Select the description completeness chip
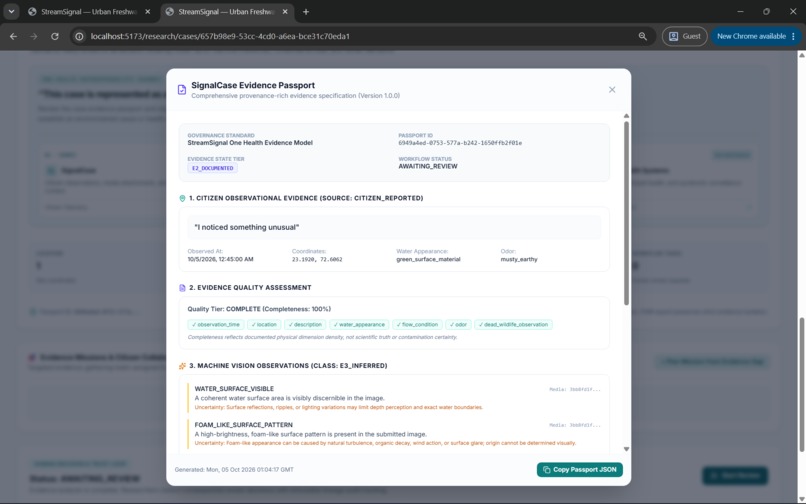 click(305, 325)
